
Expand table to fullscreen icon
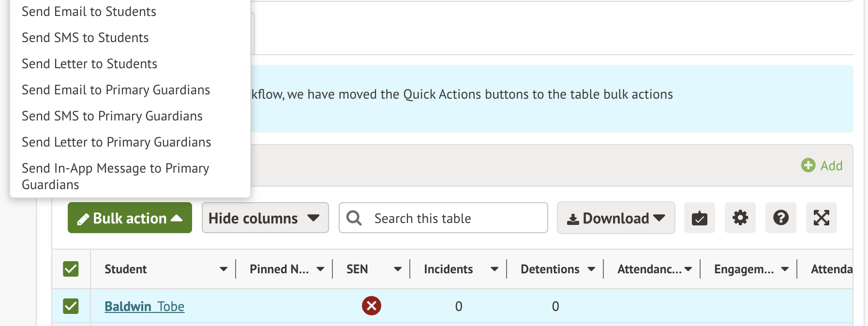click(821, 218)
